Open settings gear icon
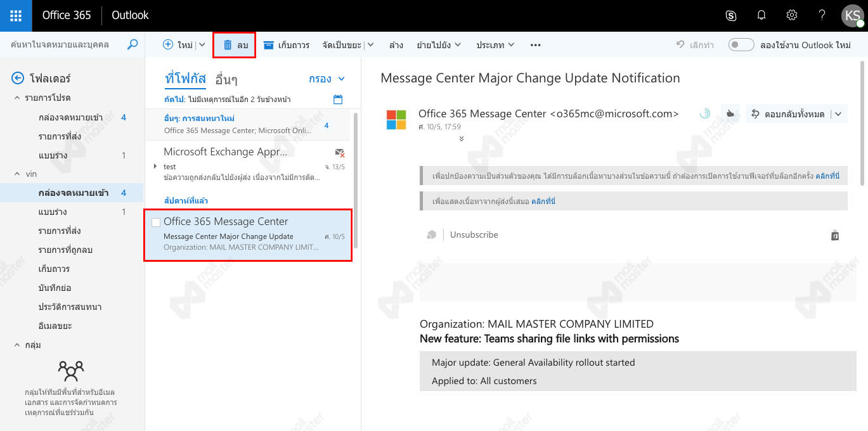The width and height of the screenshot is (868, 431). pos(792,15)
